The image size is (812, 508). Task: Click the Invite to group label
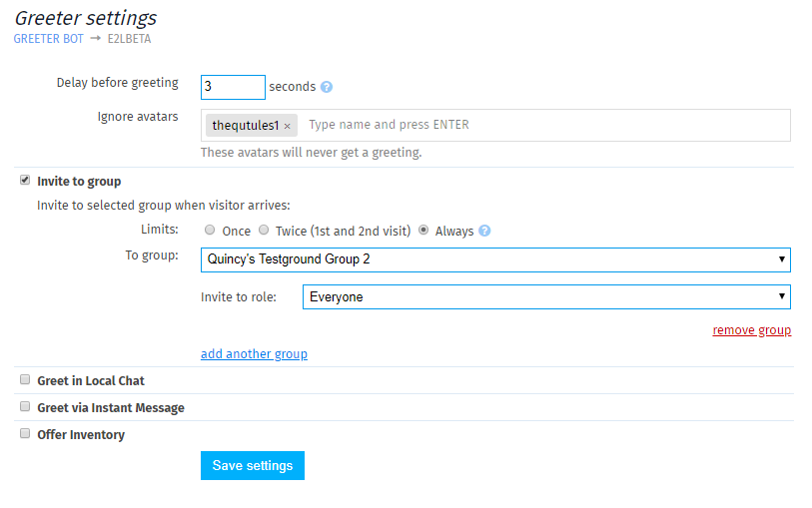(x=79, y=182)
